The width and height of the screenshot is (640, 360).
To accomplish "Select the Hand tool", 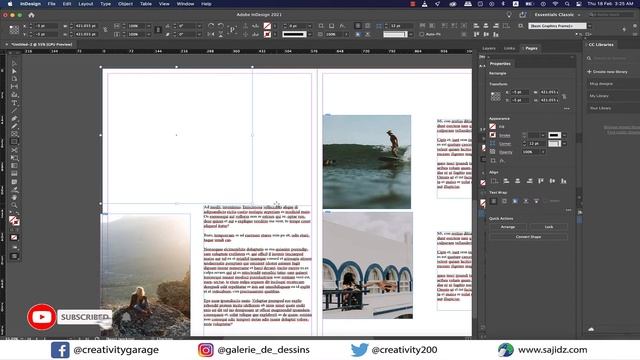I will tap(14, 198).
